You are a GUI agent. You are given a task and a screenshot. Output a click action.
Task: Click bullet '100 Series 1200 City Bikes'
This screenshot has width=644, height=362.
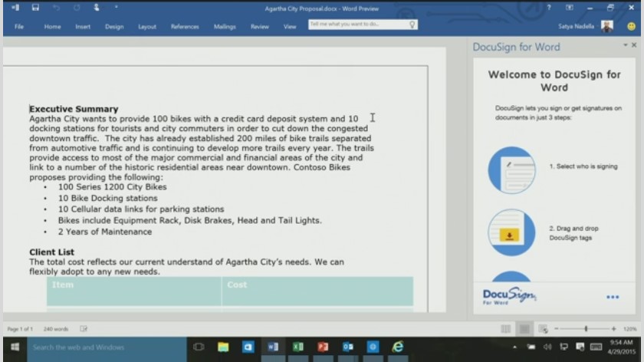point(112,187)
